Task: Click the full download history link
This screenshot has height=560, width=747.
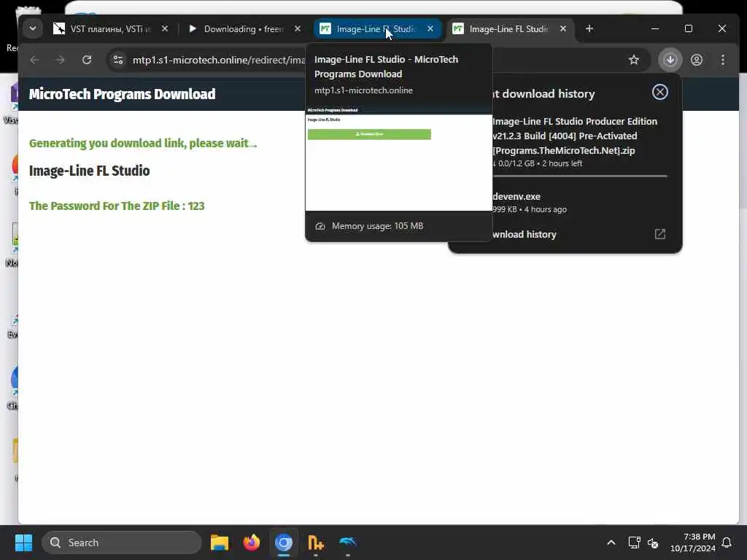Action: coord(525,234)
